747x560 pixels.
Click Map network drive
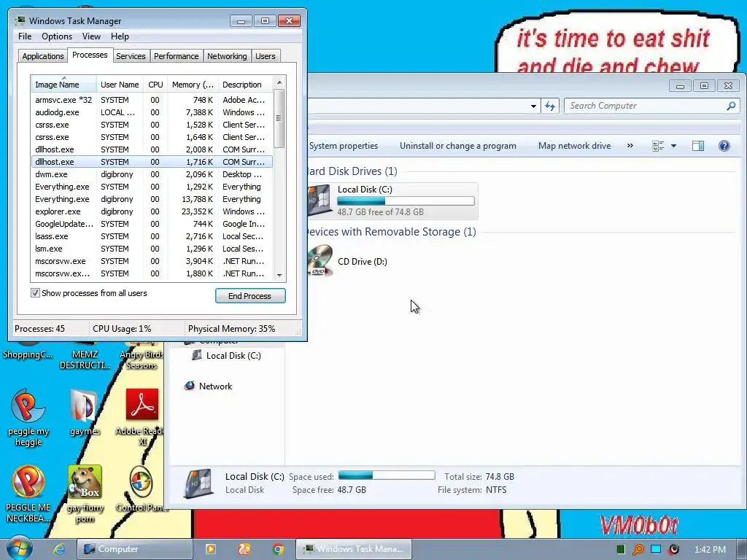(x=574, y=146)
